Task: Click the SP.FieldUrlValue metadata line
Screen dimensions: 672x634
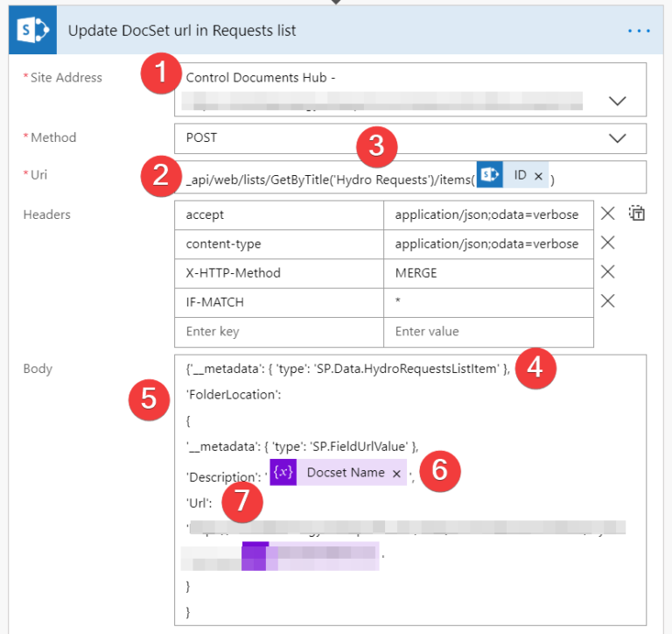Action: point(302,447)
